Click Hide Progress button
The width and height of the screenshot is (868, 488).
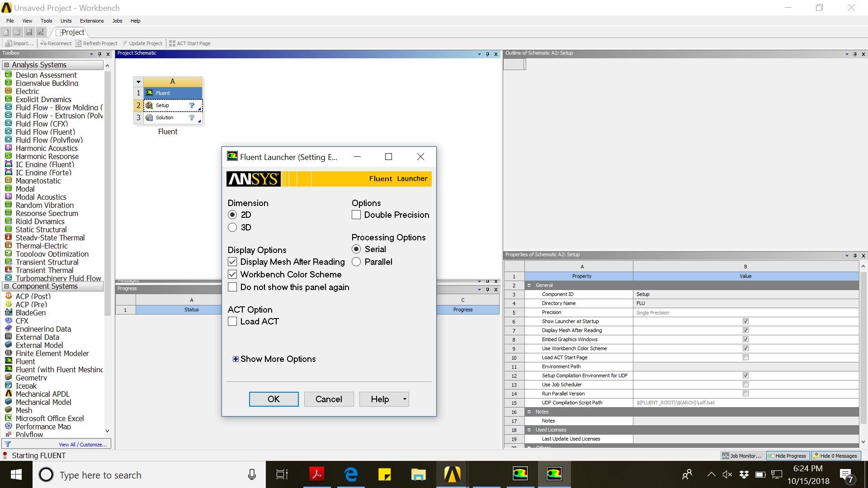(787, 455)
